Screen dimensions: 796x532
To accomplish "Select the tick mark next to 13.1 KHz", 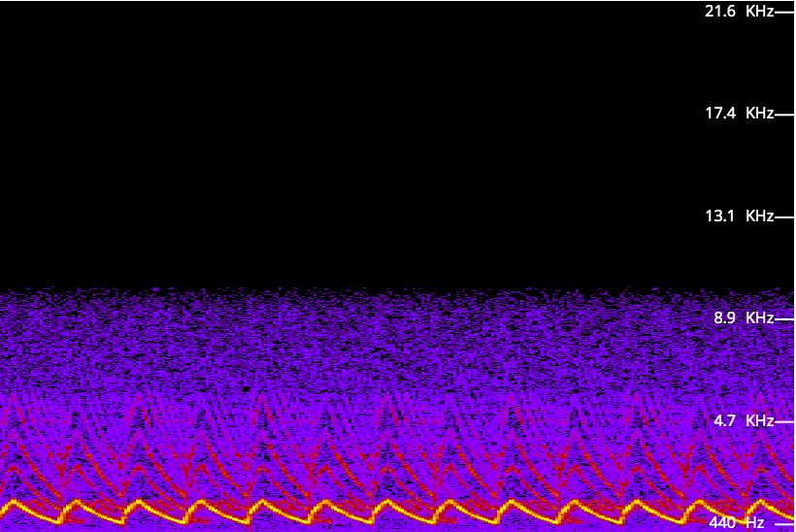I will [x=784, y=217].
